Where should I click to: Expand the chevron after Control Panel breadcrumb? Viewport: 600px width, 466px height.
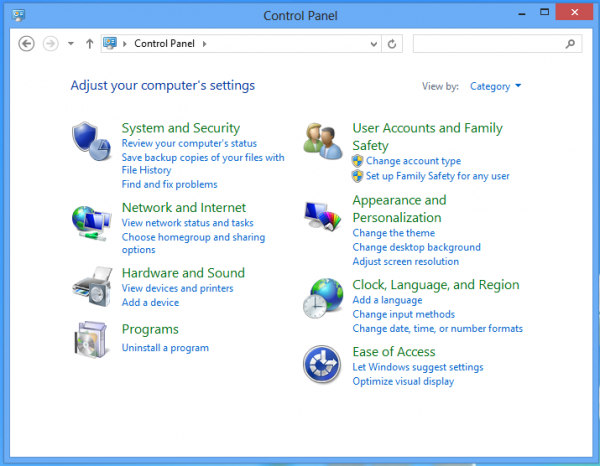click(206, 44)
